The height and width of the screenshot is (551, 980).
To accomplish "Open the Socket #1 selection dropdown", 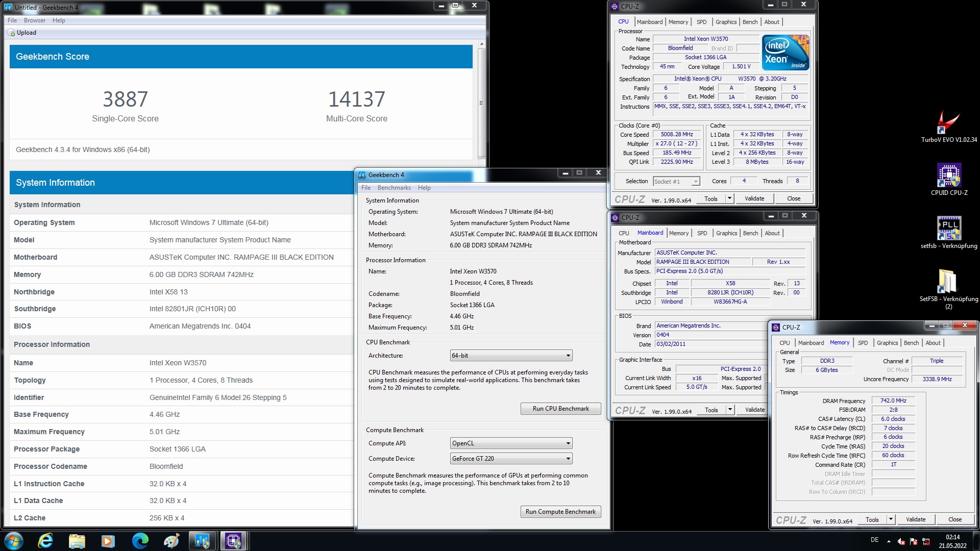I will [x=676, y=182].
